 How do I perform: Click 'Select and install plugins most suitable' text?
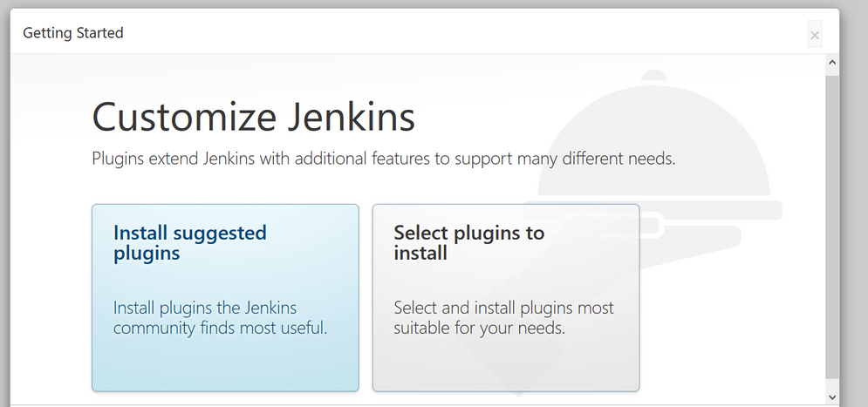point(503,317)
